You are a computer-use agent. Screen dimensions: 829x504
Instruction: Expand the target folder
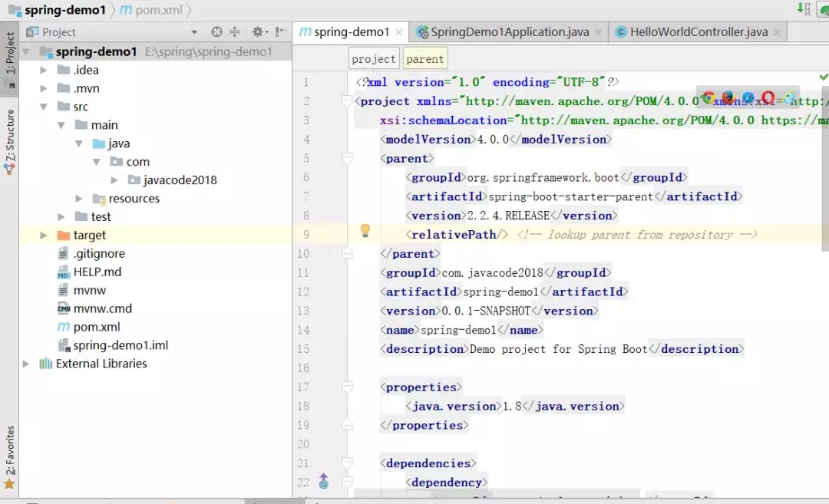pos(45,236)
